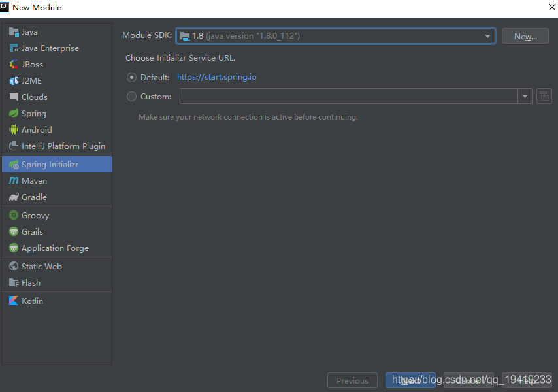The image size is (558, 392).
Task: Click the Flash folder icon
Action: click(14, 283)
